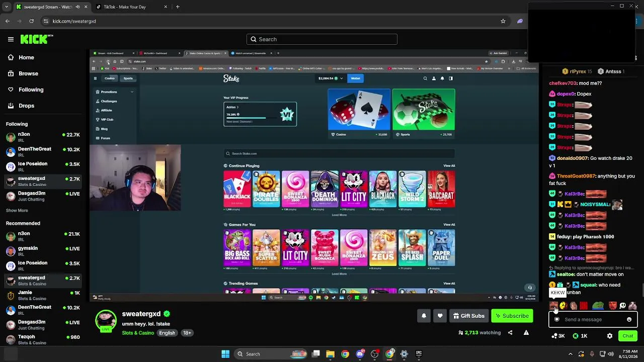Click the taskbar microphone icon

pyautogui.click(x=592, y=354)
